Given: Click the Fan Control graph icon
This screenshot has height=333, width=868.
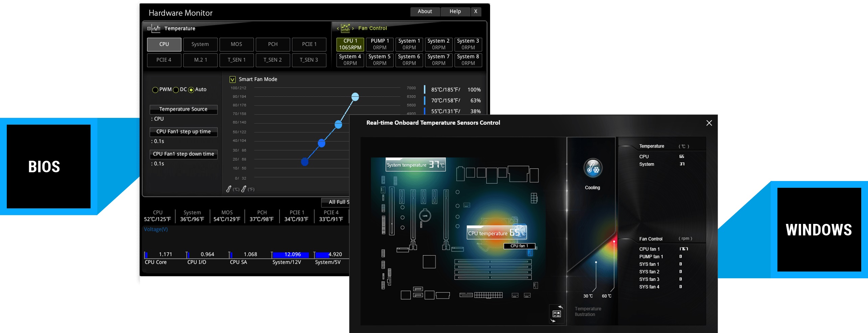Looking at the screenshot, I should tap(345, 28).
